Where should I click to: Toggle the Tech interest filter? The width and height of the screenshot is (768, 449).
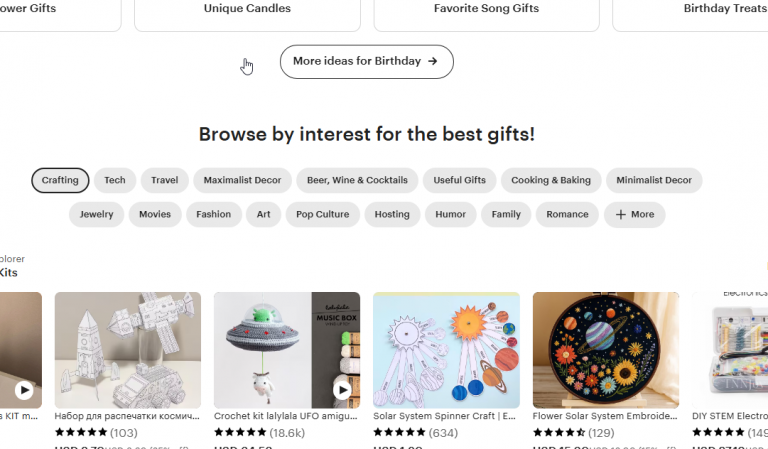coord(115,180)
